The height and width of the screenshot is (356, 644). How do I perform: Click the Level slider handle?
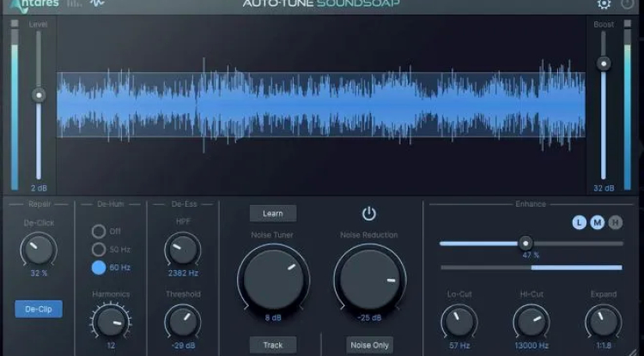point(39,95)
